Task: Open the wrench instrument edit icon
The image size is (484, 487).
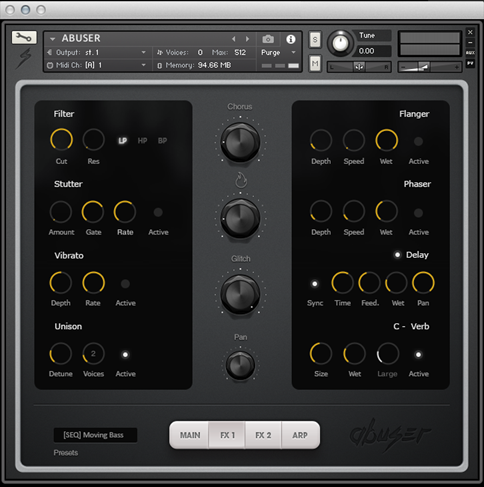Action: pyautogui.click(x=24, y=37)
